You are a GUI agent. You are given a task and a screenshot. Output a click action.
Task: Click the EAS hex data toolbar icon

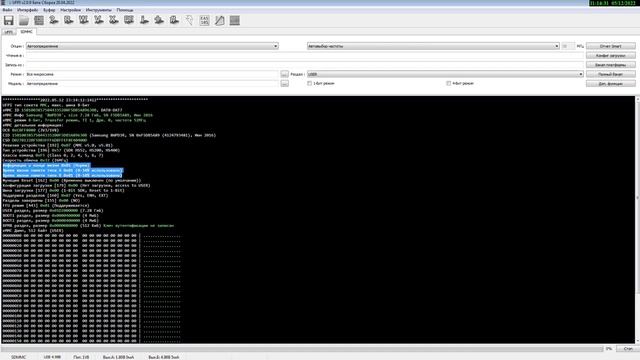pos(204,20)
